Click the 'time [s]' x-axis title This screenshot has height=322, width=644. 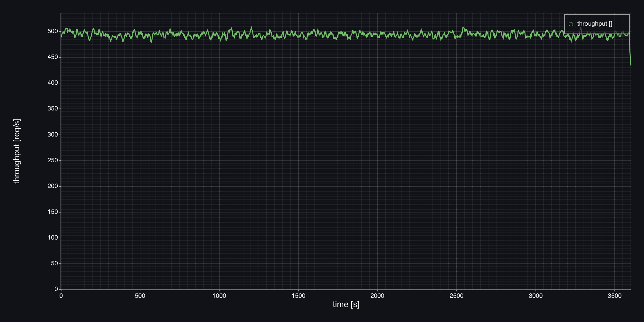click(346, 304)
